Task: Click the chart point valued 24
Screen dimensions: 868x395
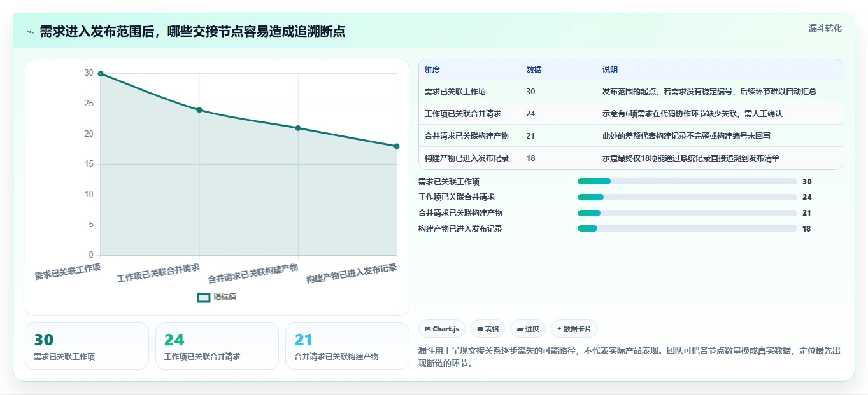Action: tap(199, 110)
